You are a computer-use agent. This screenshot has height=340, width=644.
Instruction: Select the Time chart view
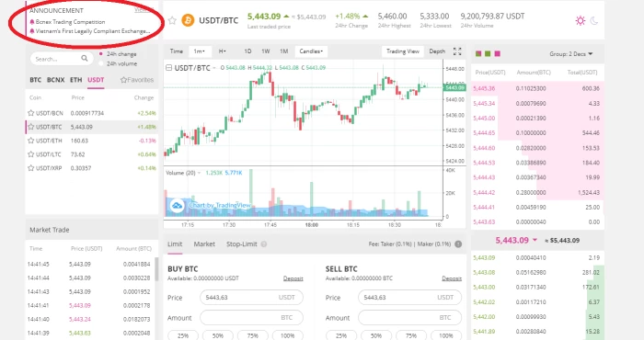click(177, 51)
